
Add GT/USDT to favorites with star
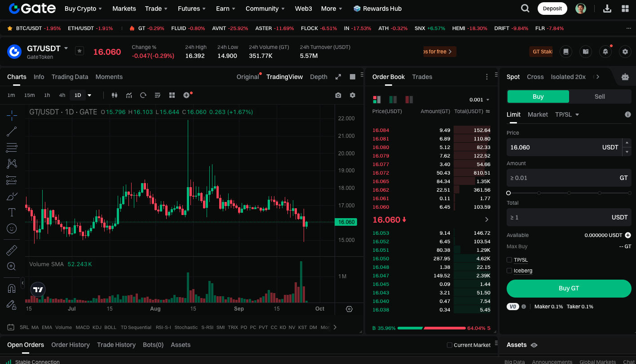coord(79,51)
